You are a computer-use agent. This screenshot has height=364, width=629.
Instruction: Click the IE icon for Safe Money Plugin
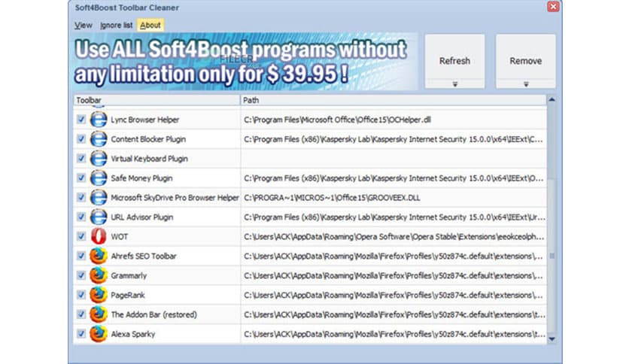[x=99, y=178]
